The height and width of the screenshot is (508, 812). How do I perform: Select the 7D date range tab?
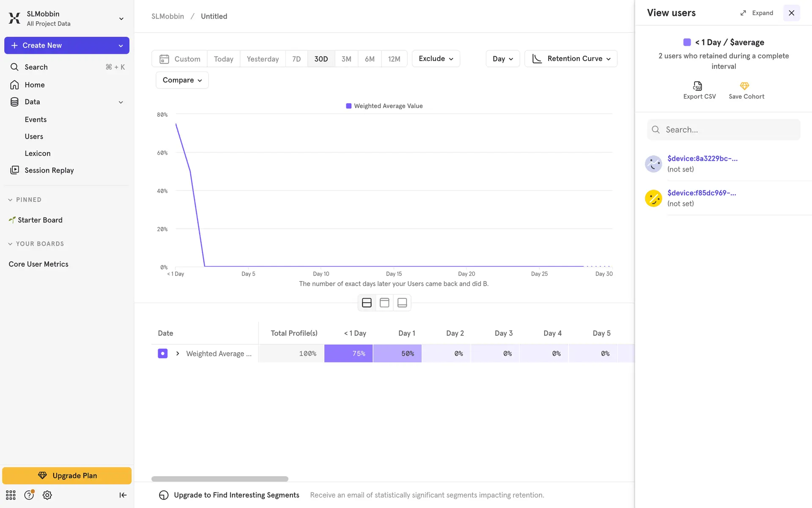coord(296,59)
